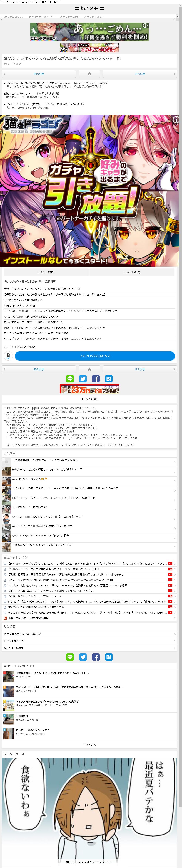The width and height of the screenshot is (182, 868).
Task: Expand ねこメモの集会場(専用掲示板) link row
Action: click(89, 634)
